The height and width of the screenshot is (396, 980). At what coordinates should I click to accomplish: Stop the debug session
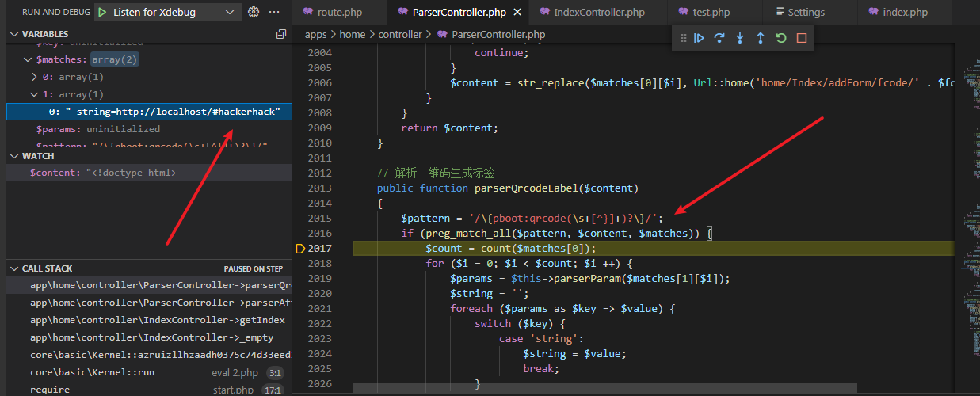802,37
